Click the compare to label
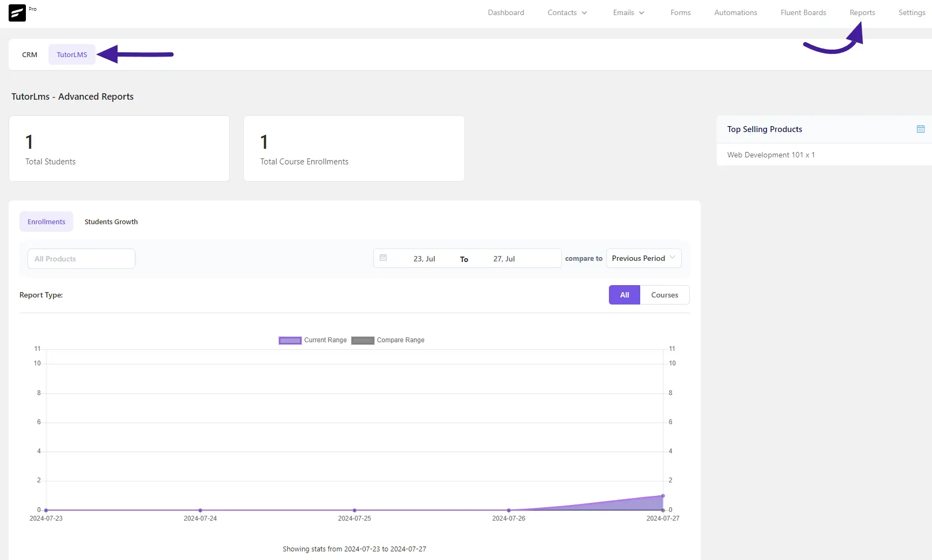Viewport: 932px width, 560px height. (x=584, y=259)
